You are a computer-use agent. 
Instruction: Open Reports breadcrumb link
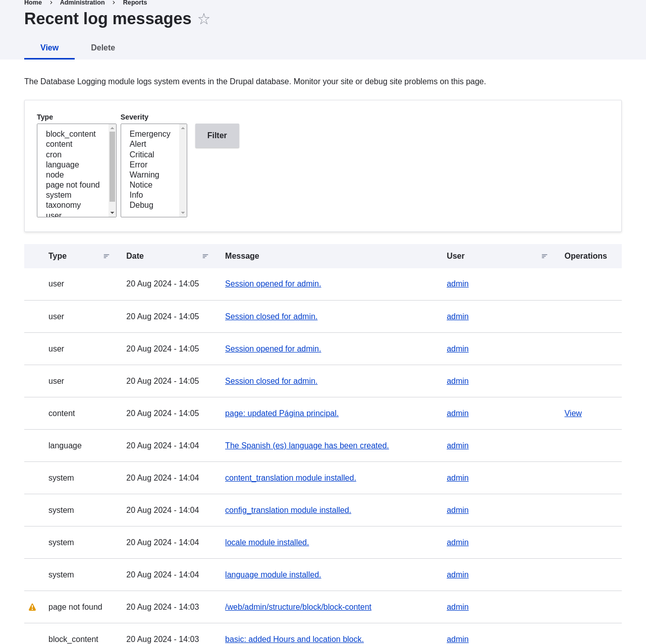click(135, 3)
